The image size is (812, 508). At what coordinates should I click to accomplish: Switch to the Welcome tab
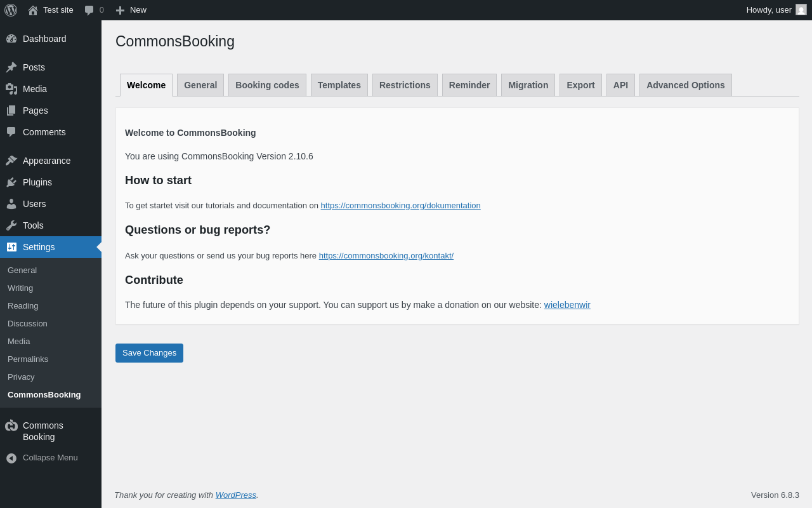click(x=146, y=85)
